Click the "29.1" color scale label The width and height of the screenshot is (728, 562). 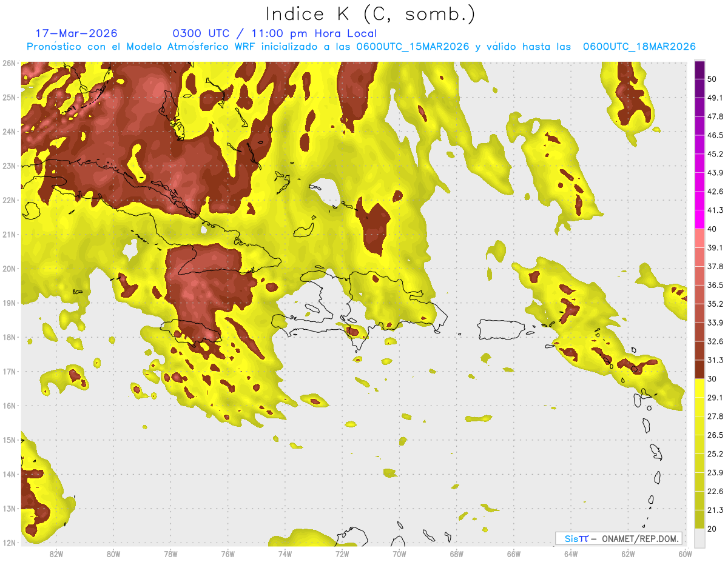coord(715,398)
